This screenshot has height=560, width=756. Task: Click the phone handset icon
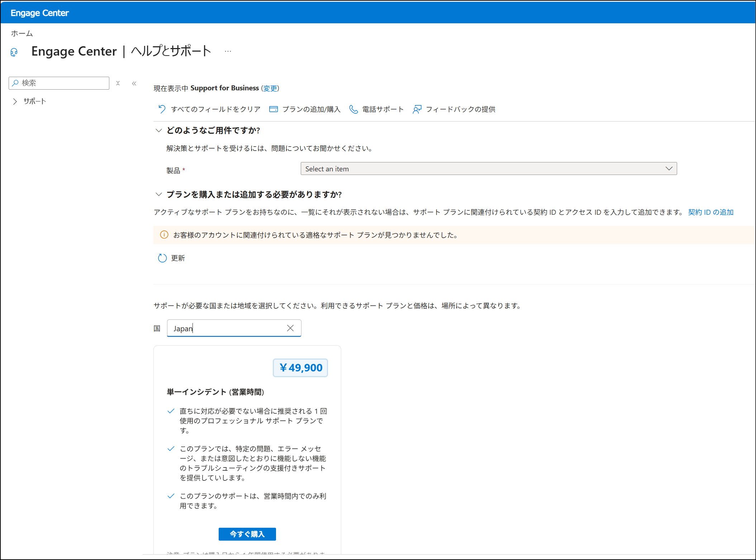pyautogui.click(x=353, y=109)
